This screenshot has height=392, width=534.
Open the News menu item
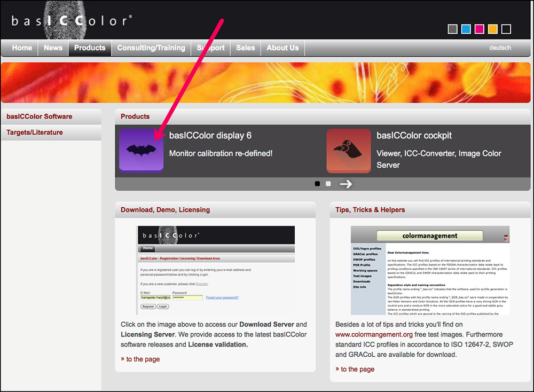pyautogui.click(x=53, y=48)
